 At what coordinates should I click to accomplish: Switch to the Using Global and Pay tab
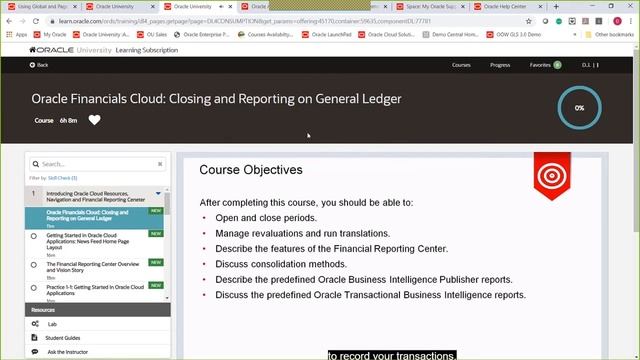point(42,7)
